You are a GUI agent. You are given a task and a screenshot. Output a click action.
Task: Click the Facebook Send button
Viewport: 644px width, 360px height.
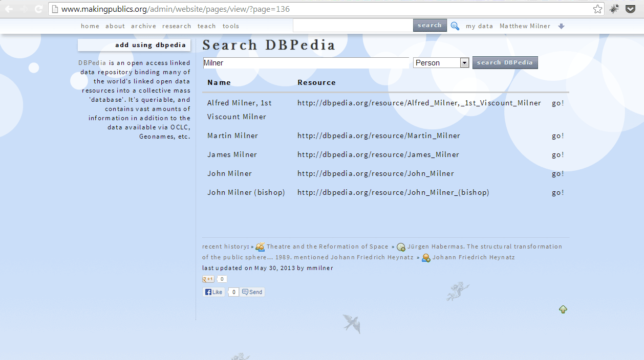[x=252, y=292]
